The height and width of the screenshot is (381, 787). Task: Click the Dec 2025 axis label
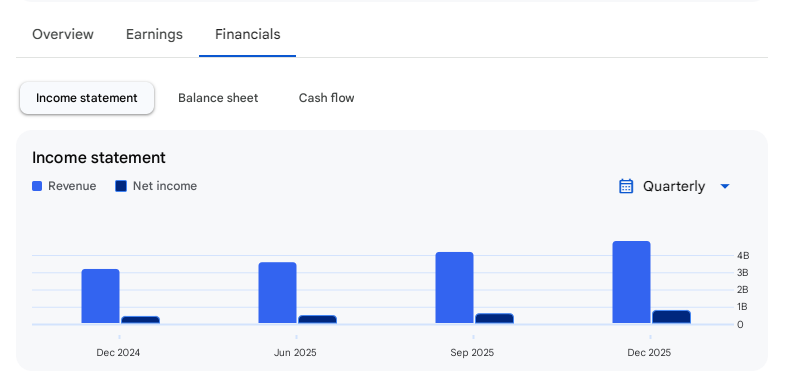[649, 353]
